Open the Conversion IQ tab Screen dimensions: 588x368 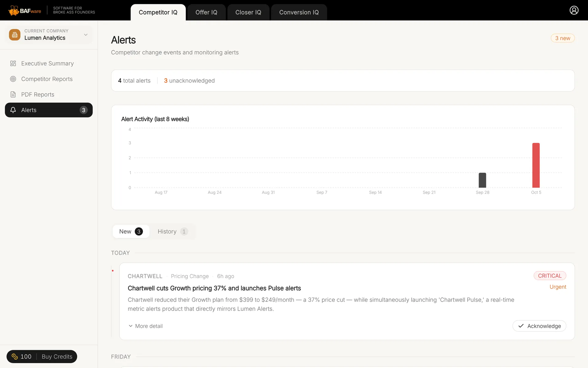tap(299, 12)
